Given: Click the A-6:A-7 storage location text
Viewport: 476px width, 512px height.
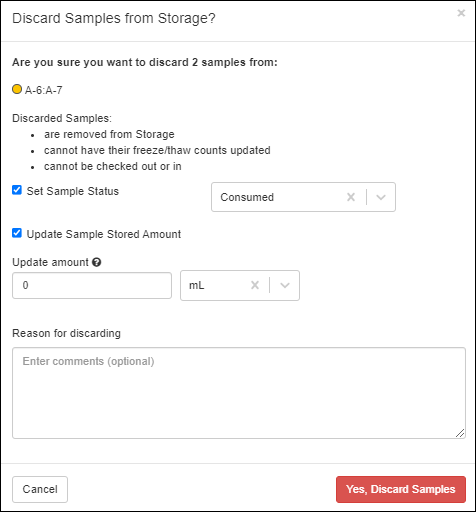Looking at the screenshot, I should coord(44,90).
